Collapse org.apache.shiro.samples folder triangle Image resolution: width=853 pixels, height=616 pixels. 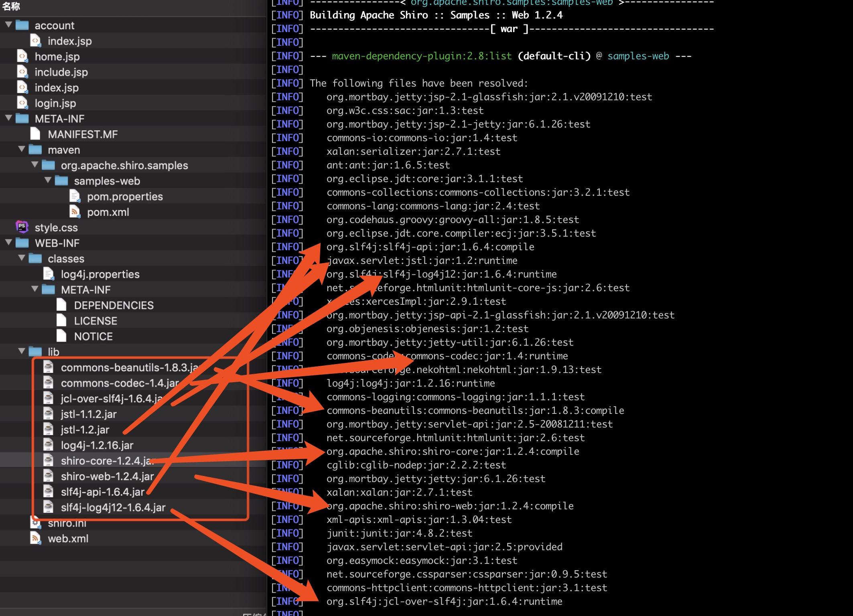tap(35, 165)
